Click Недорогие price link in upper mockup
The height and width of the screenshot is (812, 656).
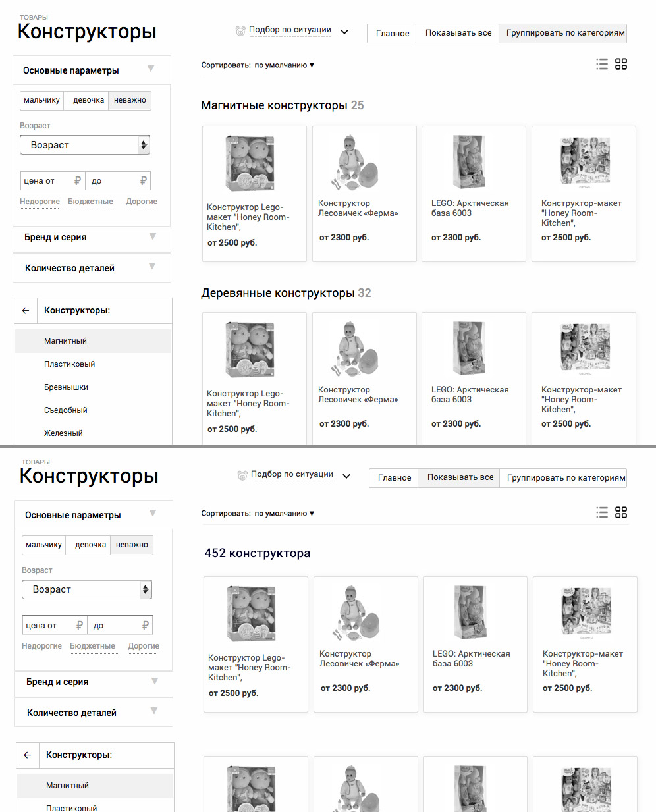[x=40, y=202]
